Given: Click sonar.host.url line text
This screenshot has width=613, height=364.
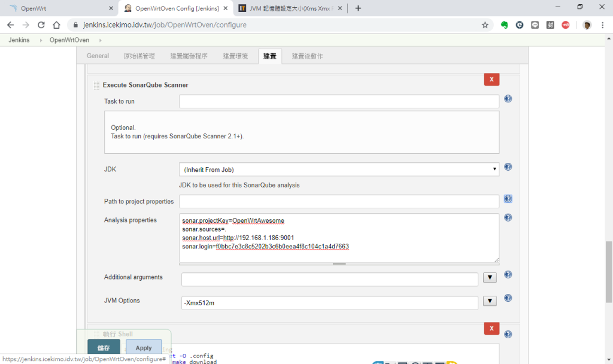Looking at the screenshot, I should point(238,238).
